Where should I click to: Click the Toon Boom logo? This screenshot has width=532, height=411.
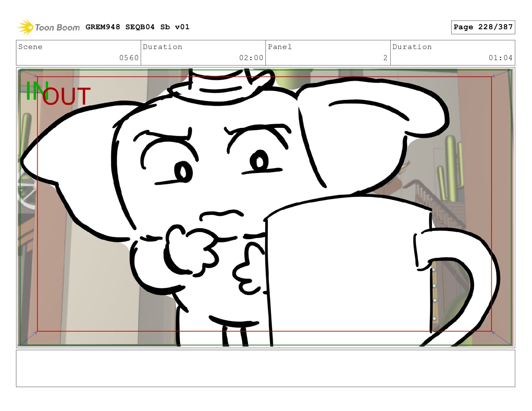pyautogui.click(x=49, y=27)
